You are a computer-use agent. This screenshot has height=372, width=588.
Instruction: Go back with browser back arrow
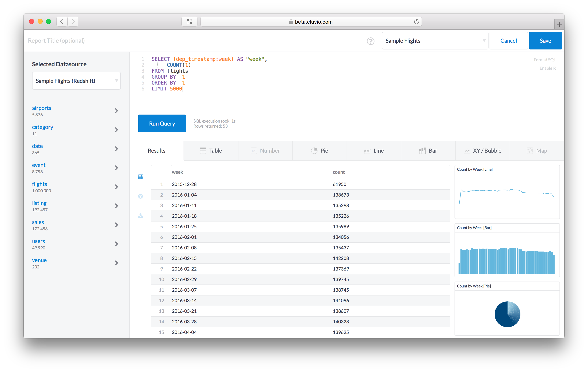(x=62, y=22)
